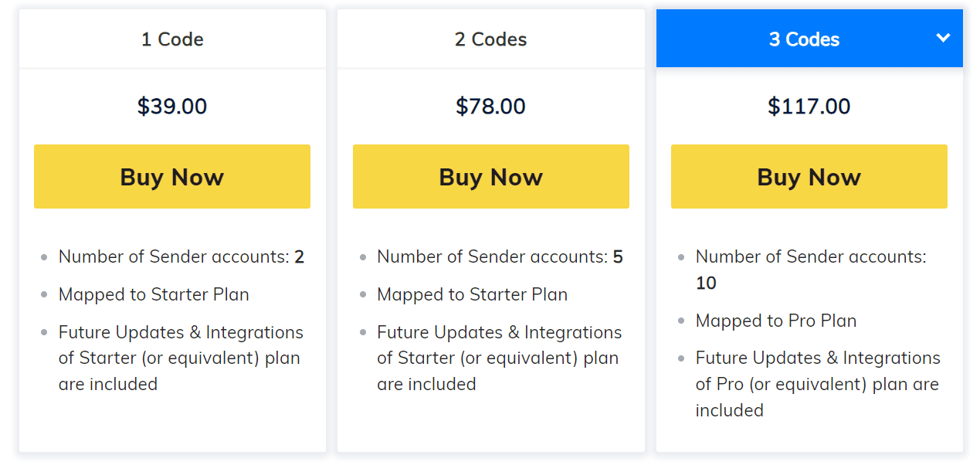Click the Future Updates text under 1 Code

point(180,358)
